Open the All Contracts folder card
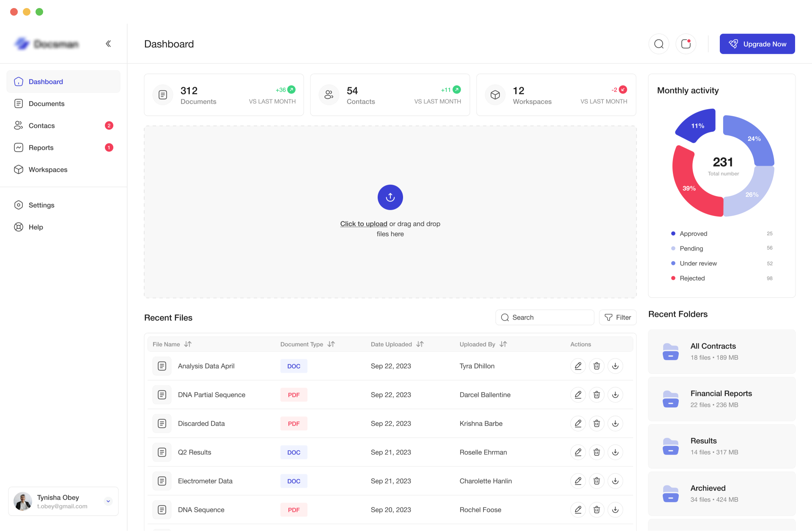This screenshot has height=531, width=812. [721, 352]
